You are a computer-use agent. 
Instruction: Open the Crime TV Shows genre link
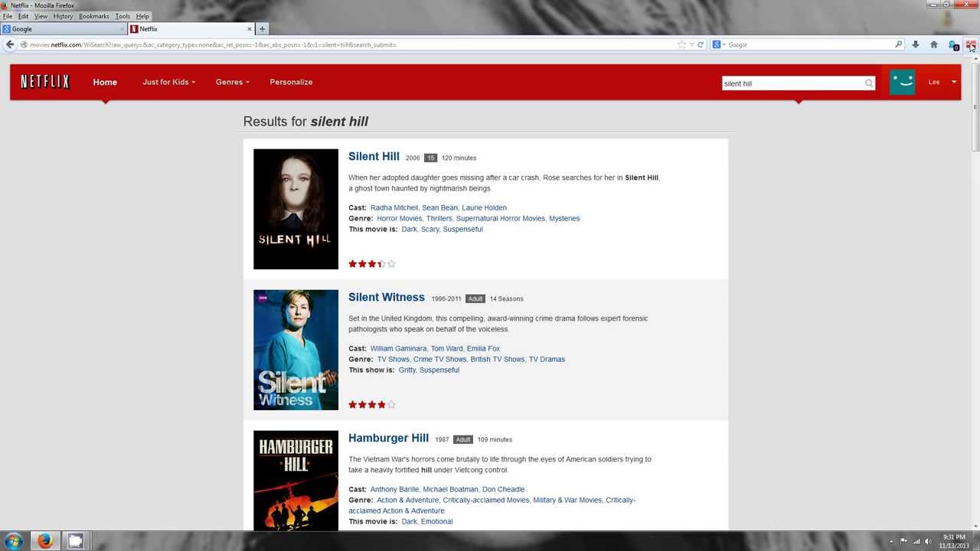point(439,359)
